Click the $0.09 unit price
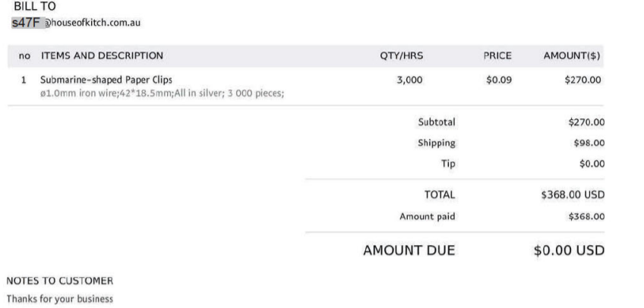This screenshot has width=644, height=308. point(498,80)
